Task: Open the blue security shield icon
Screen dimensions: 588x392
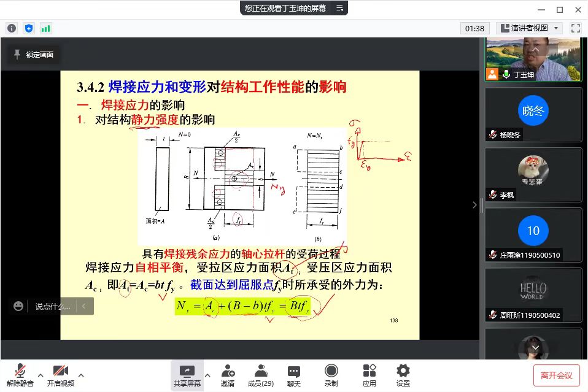Action: 29,28
